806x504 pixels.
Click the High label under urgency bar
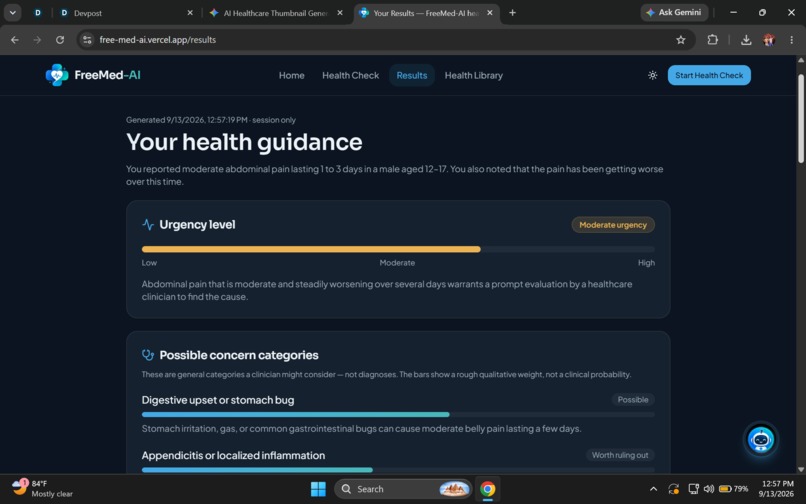click(646, 263)
